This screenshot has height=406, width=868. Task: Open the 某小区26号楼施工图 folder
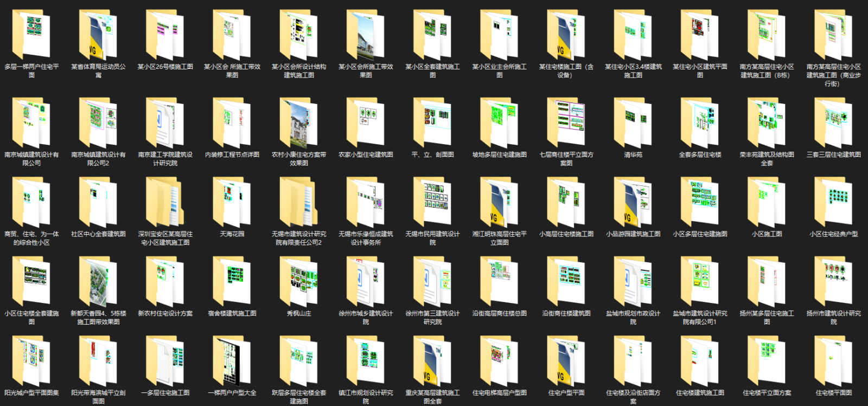(165, 35)
